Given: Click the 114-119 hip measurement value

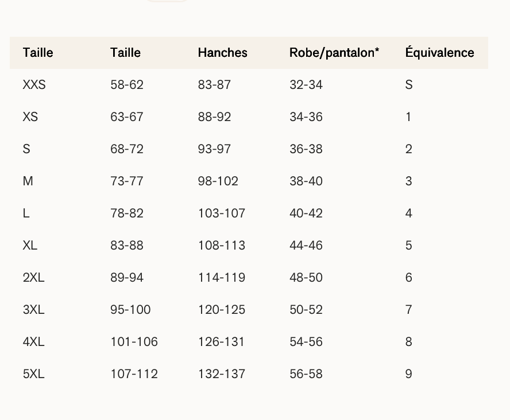Looking at the screenshot, I should pos(221,278).
